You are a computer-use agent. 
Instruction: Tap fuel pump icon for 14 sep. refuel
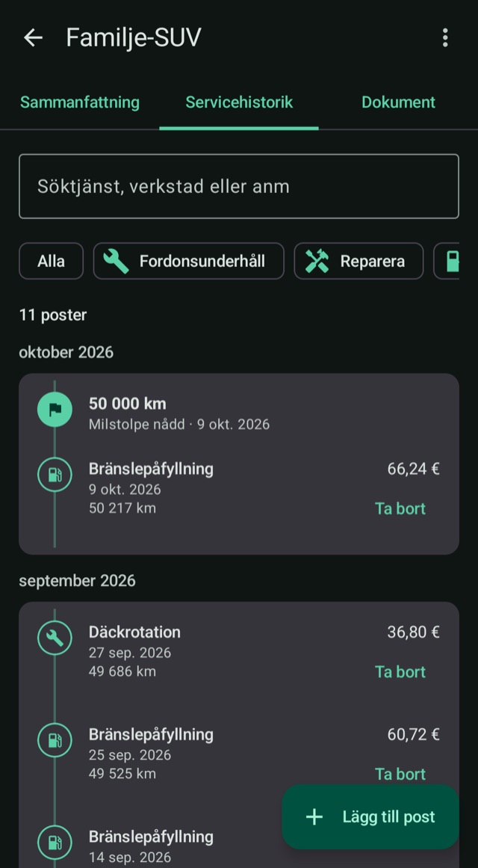[x=55, y=843]
